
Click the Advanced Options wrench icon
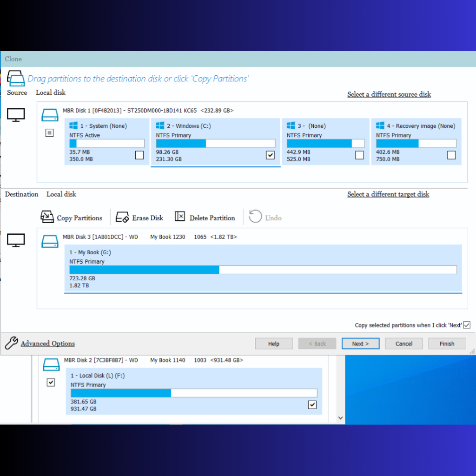[x=11, y=344]
